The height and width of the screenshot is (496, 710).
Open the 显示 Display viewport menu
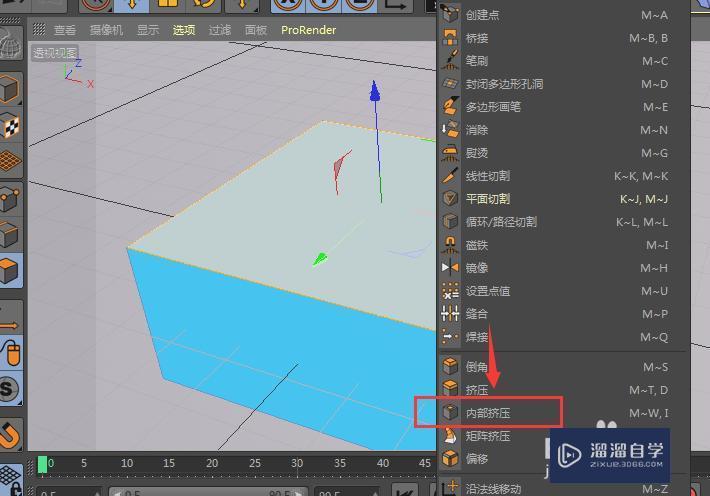coord(148,30)
